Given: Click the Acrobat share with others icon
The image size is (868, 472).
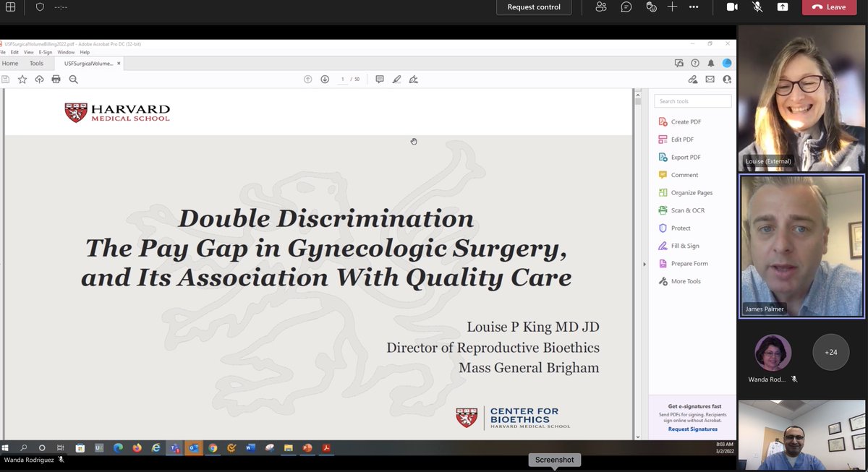Looking at the screenshot, I should point(727,80).
